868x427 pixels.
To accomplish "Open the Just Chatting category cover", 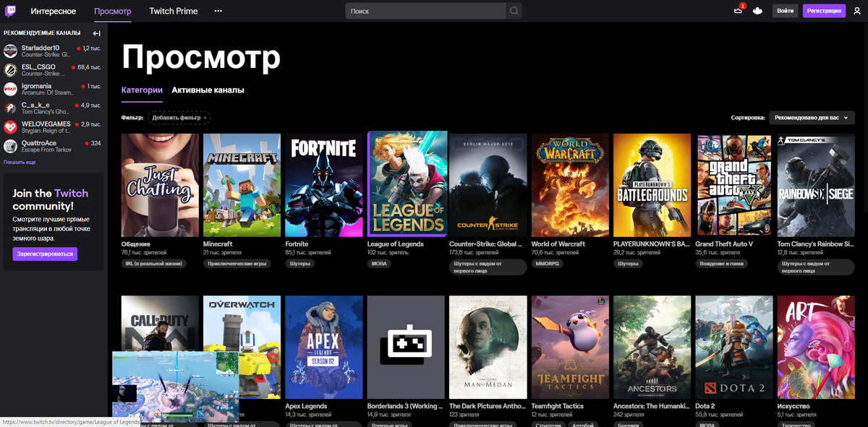I will tap(160, 185).
